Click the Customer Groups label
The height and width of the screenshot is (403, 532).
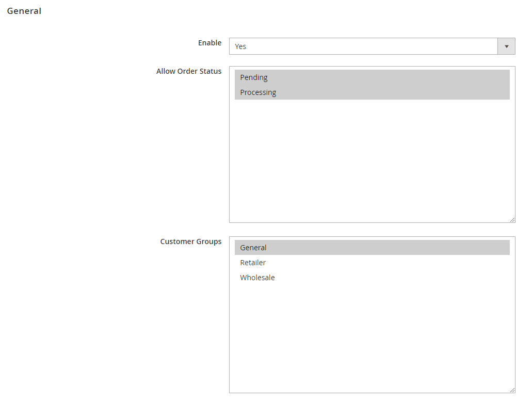click(x=191, y=241)
